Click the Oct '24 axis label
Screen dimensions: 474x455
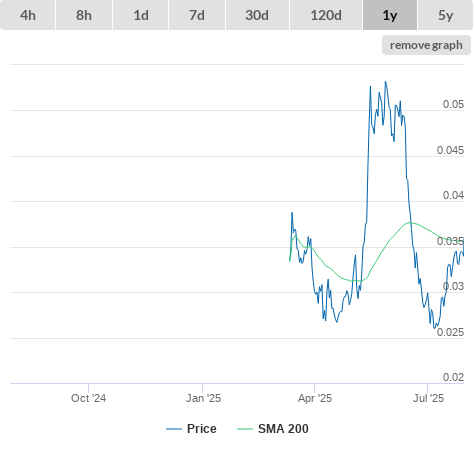click(x=88, y=398)
